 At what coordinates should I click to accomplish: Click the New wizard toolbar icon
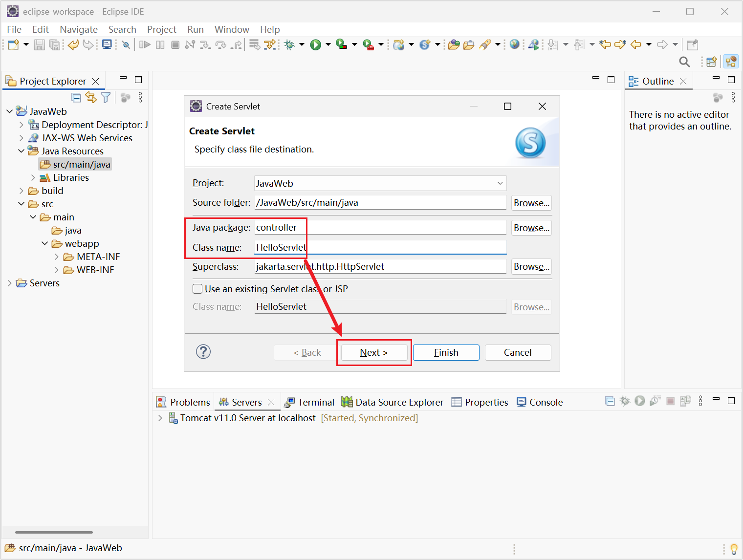coord(13,45)
